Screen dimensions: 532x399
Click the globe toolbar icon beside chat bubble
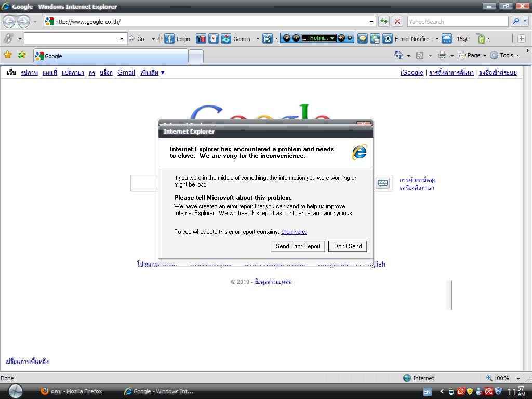coord(375,38)
